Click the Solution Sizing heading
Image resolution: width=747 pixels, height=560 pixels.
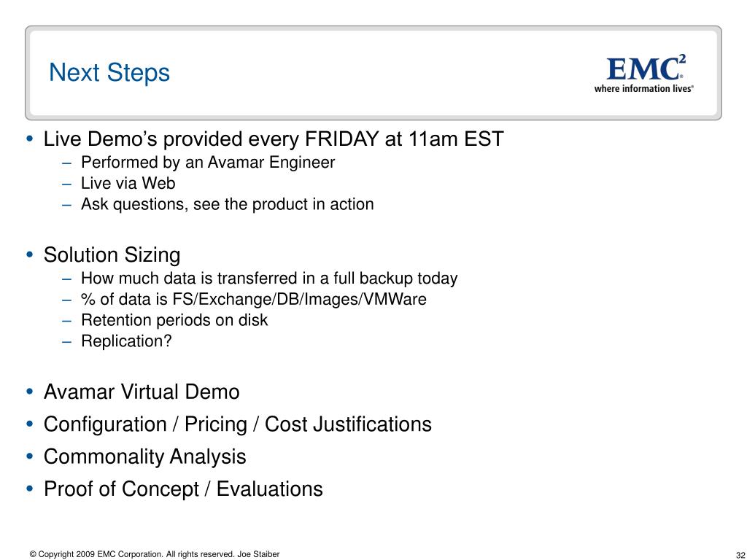(x=112, y=255)
